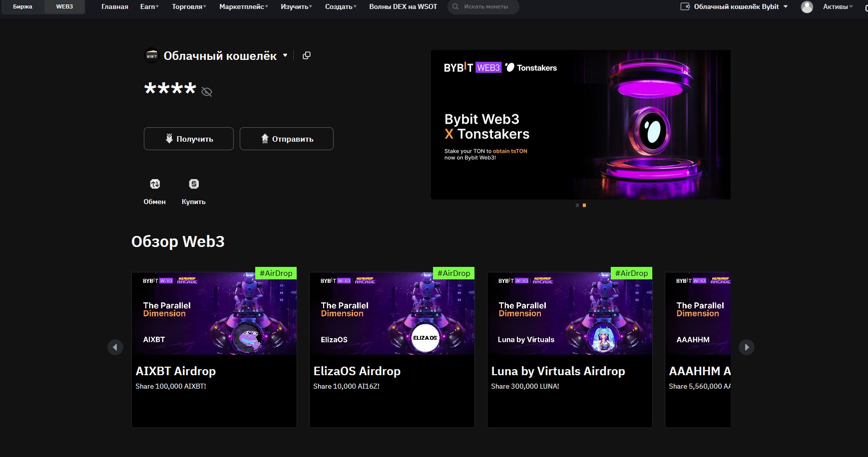
Task: Expand the Облачный кошелёк wallet selector
Action: [x=285, y=55]
